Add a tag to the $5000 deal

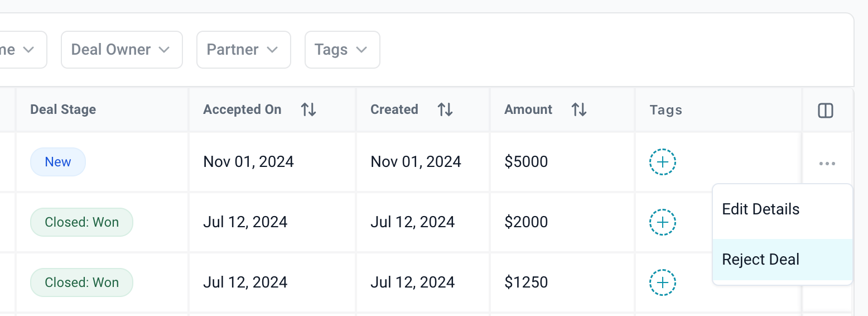pyautogui.click(x=662, y=162)
